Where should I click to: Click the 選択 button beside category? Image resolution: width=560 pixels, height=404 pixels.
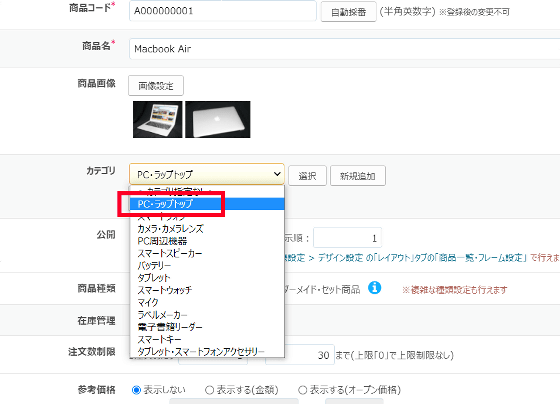pos(307,176)
